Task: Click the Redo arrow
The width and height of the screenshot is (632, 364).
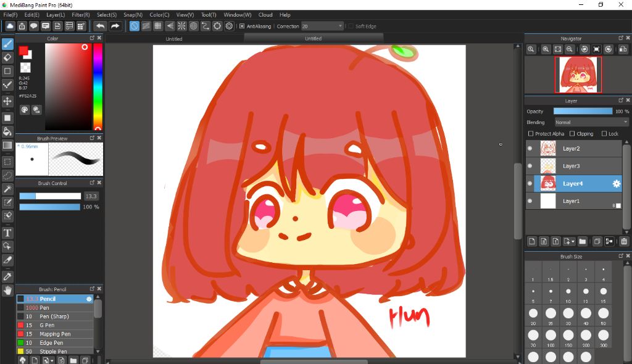Action: point(115,26)
